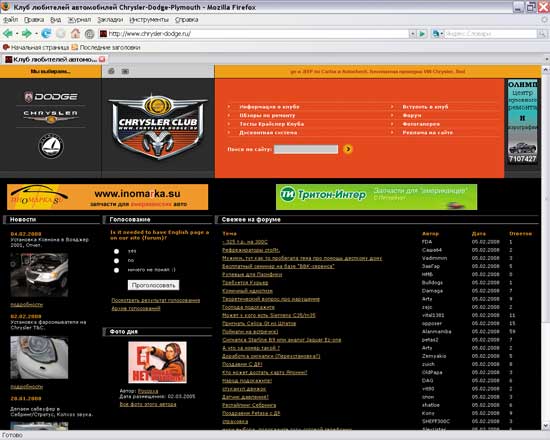Open Вступить в клуб link
Screen dimensions: 550x440
[x=425, y=107]
